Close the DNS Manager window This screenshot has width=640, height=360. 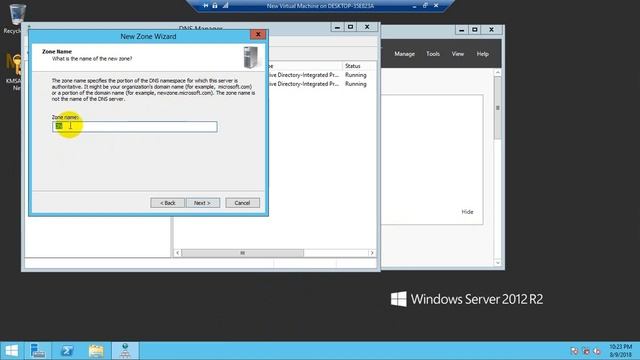tap(367, 27)
